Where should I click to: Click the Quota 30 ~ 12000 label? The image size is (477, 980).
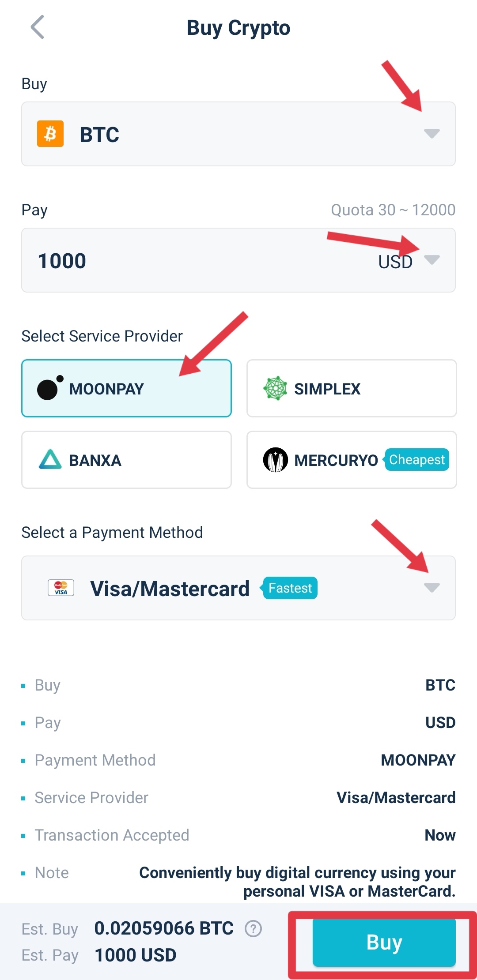point(392,210)
